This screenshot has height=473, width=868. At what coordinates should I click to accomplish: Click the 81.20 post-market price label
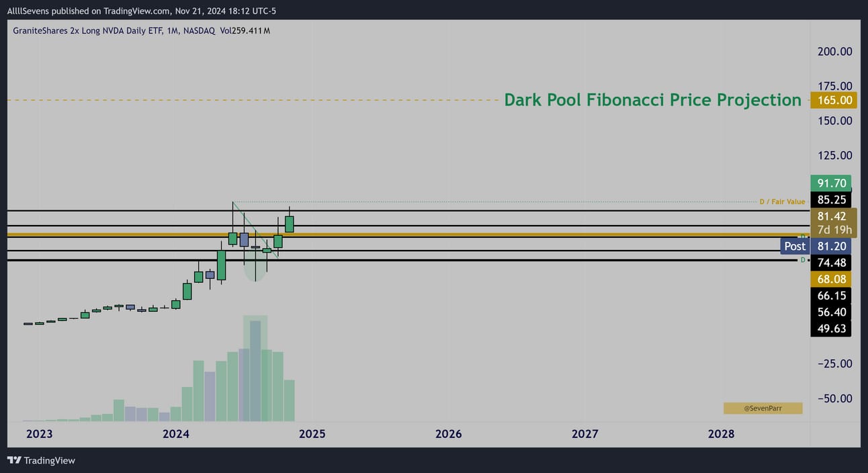830,246
